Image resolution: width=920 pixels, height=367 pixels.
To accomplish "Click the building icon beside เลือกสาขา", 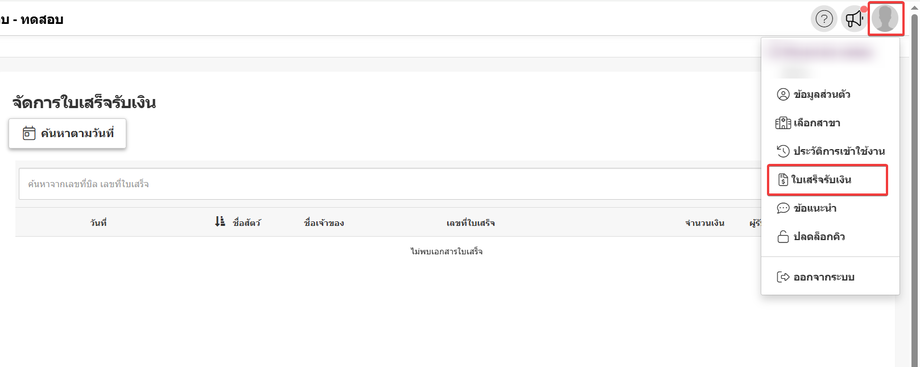I will point(783,123).
